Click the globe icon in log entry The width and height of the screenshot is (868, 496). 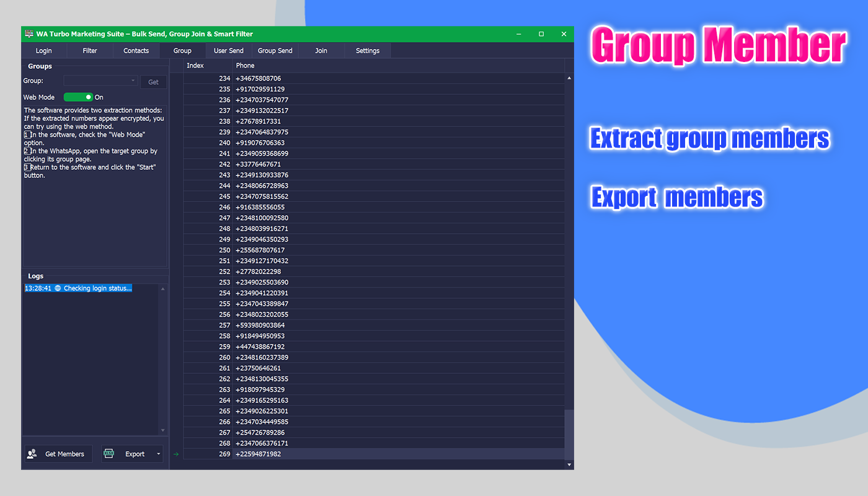[58, 288]
